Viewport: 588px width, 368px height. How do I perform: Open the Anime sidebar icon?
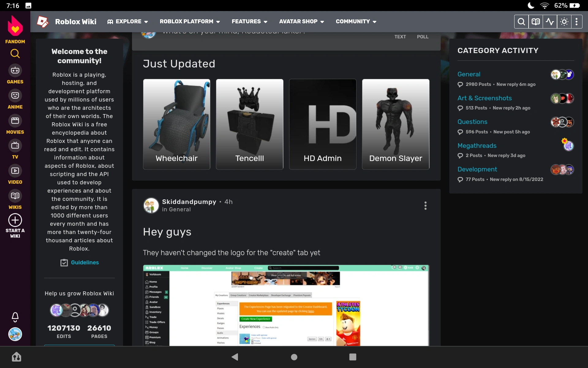[15, 96]
